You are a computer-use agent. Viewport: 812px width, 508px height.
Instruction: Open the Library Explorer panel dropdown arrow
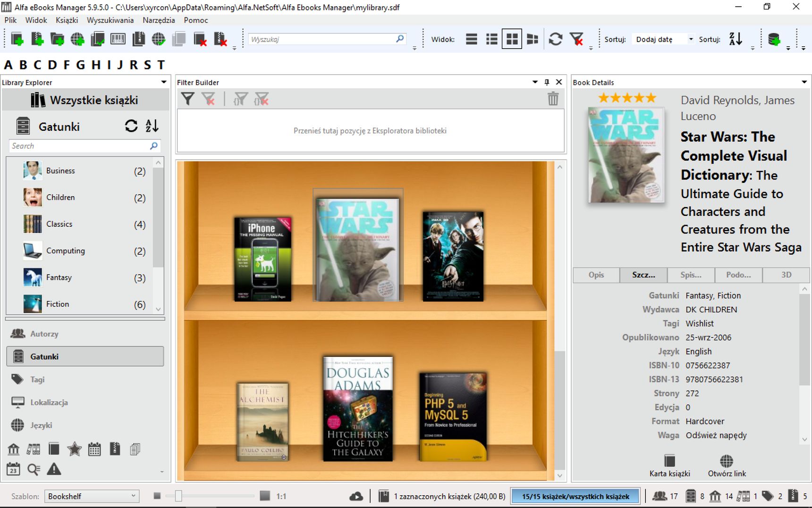pos(164,82)
